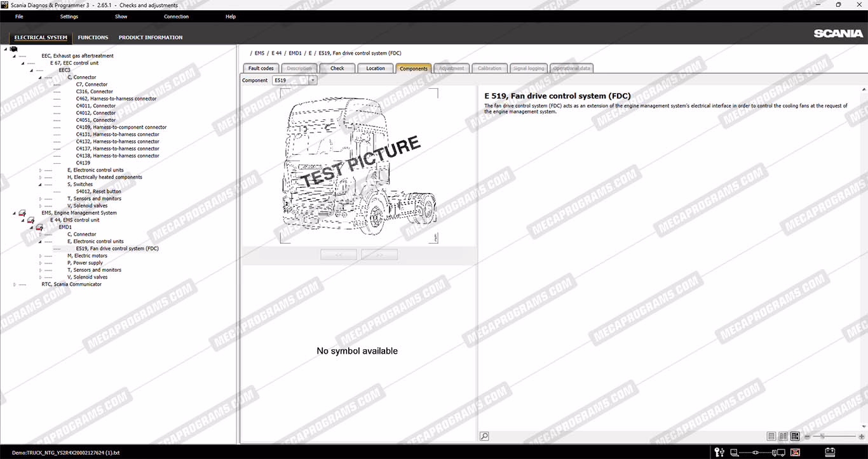
Task: Expand H, Electrically heated components
Action: [x=40, y=177]
